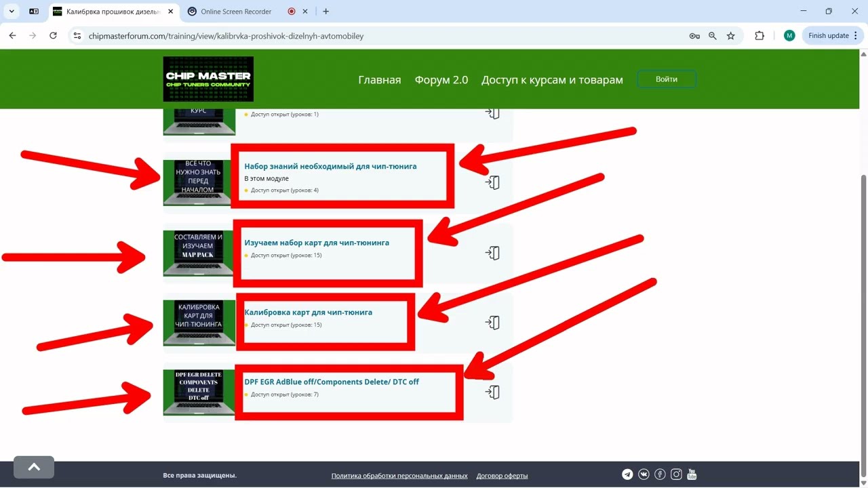Open DPF EGR AdBlue off module link
868x488 pixels.
[332, 382]
